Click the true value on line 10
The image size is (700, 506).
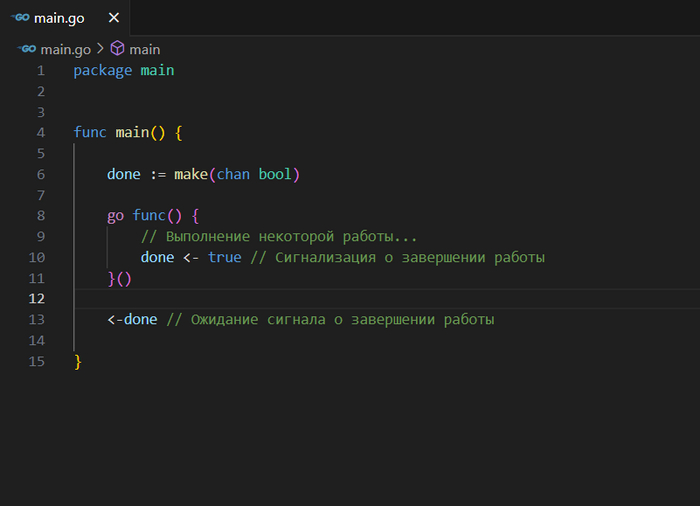224,257
